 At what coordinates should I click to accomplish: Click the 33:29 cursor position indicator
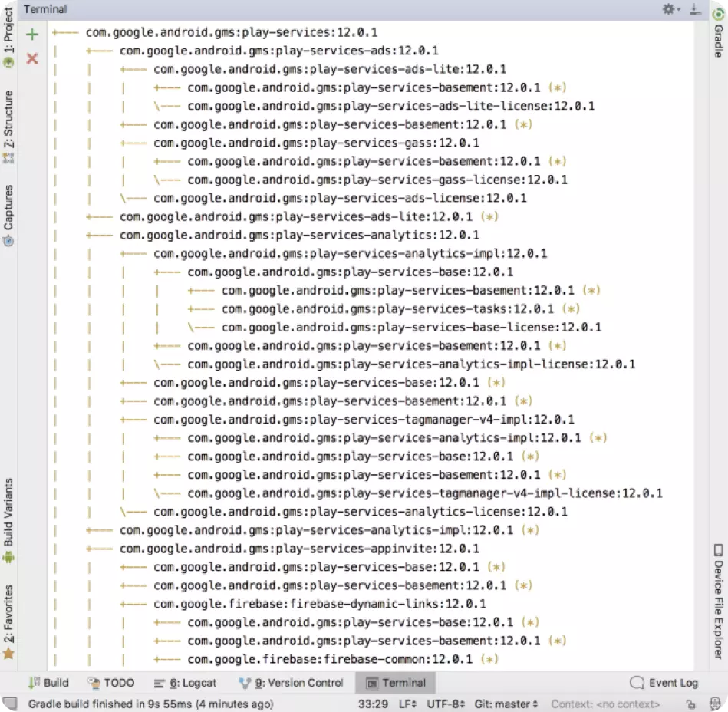[x=373, y=704]
